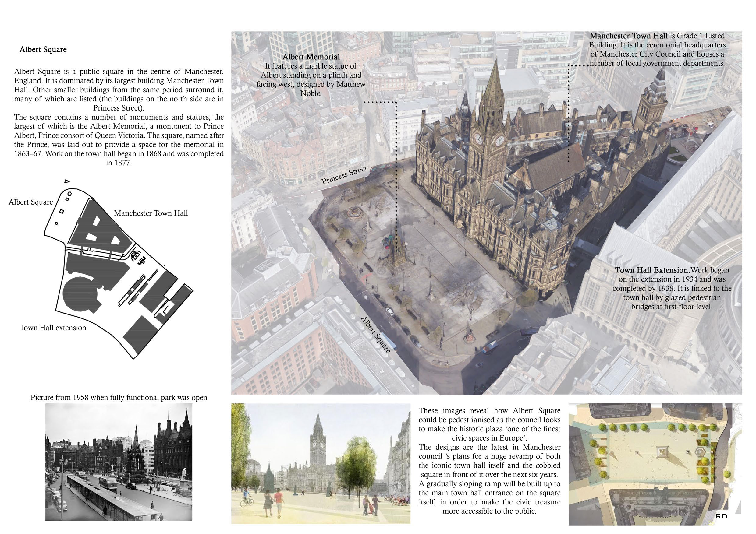756x534 pixels.
Task: Click the rotated 'Princess Street' label on aerial
Action: pos(344,175)
